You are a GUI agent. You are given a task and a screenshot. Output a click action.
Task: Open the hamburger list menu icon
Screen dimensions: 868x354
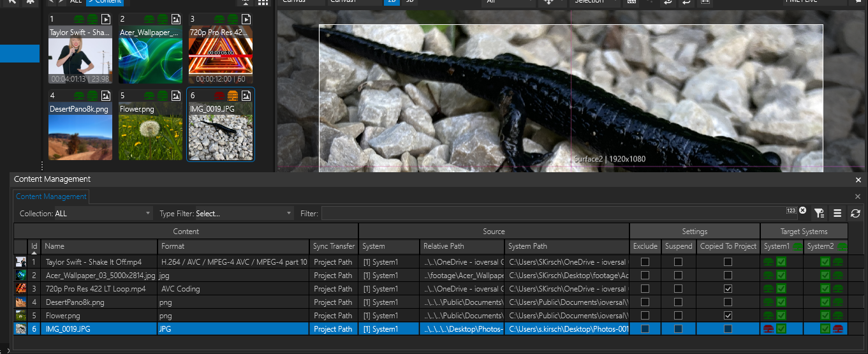pos(837,214)
